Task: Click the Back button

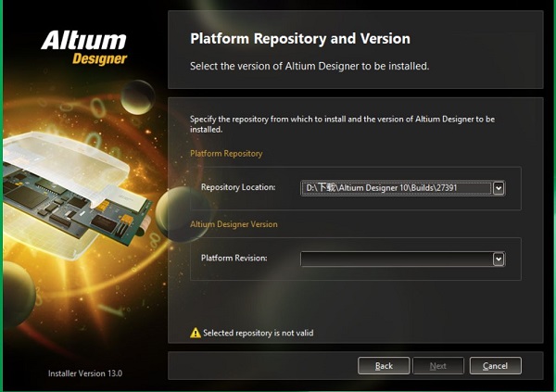Action: 384,365
